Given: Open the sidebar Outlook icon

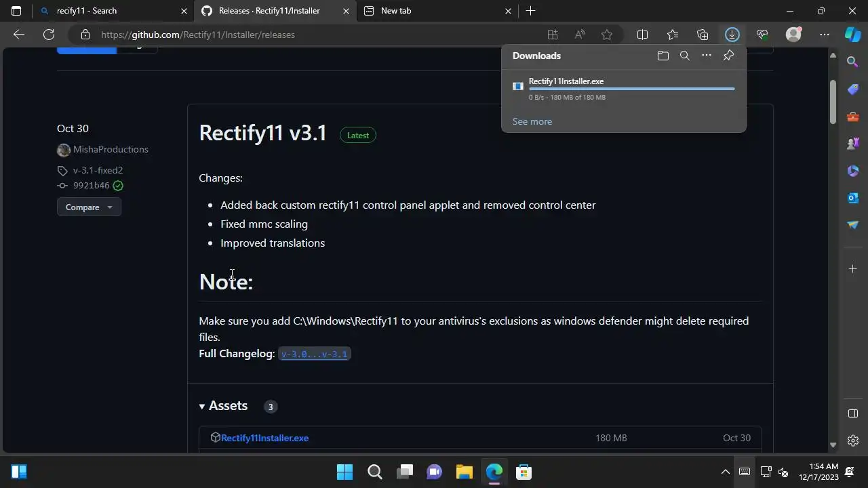Looking at the screenshot, I should point(853,198).
